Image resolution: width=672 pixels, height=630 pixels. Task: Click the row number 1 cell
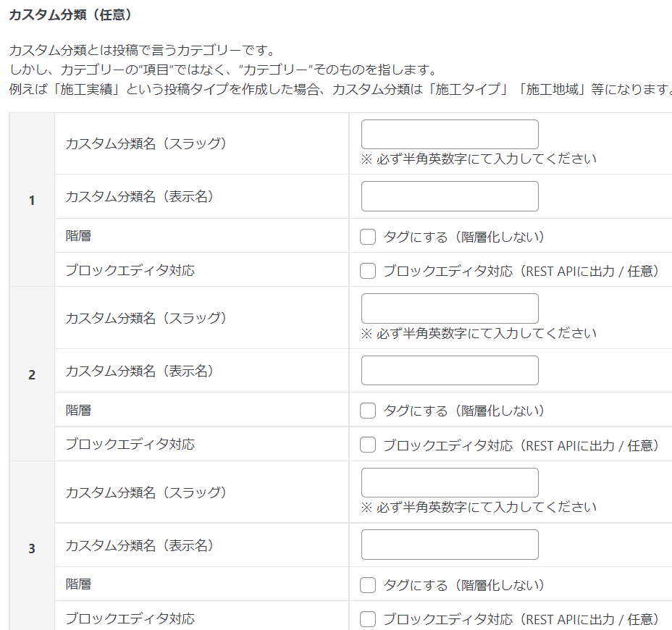(32, 201)
